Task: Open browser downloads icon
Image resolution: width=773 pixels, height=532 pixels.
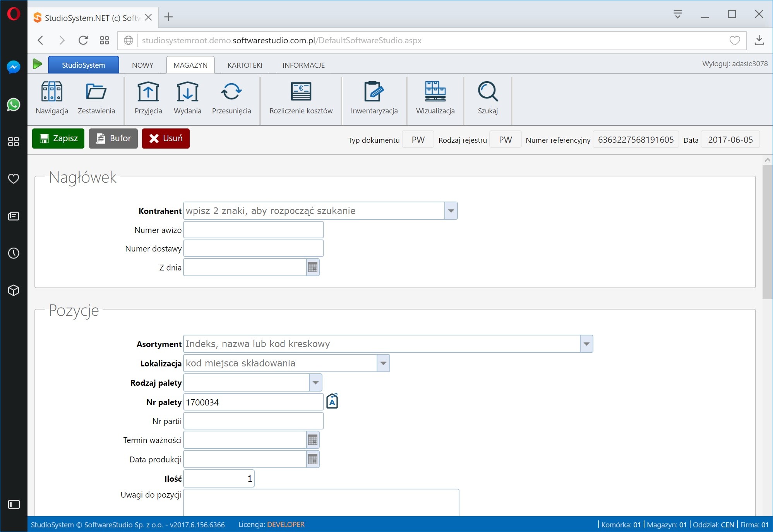Action: 759,40
